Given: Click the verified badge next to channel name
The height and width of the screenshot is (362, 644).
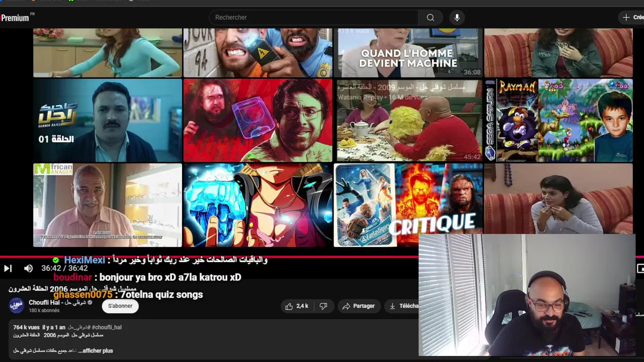Looking at the screenshot, I should [x=90, y=303].
